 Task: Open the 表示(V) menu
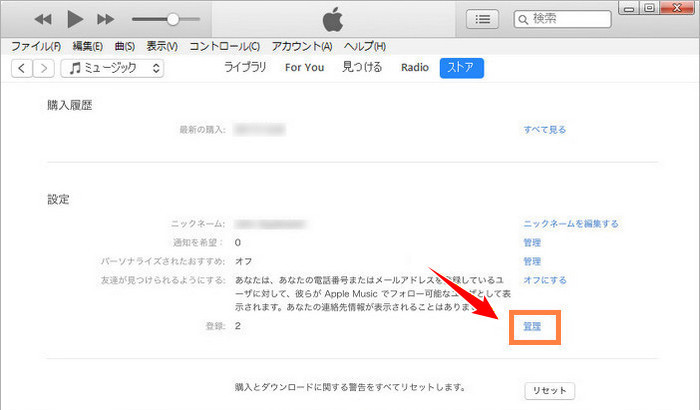coord(162,46)
